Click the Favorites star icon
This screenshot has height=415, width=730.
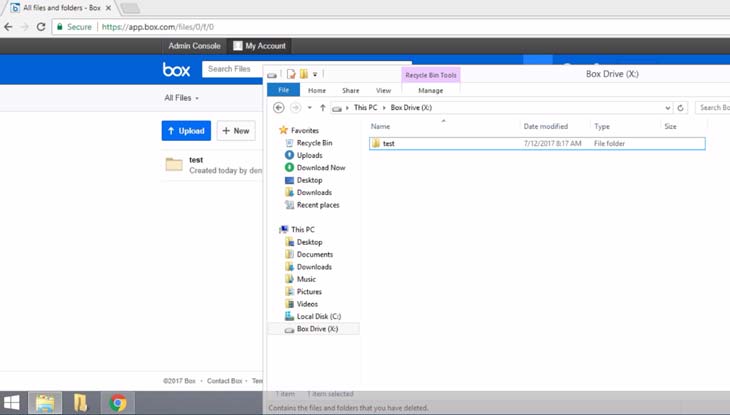(x=283, y=130)
